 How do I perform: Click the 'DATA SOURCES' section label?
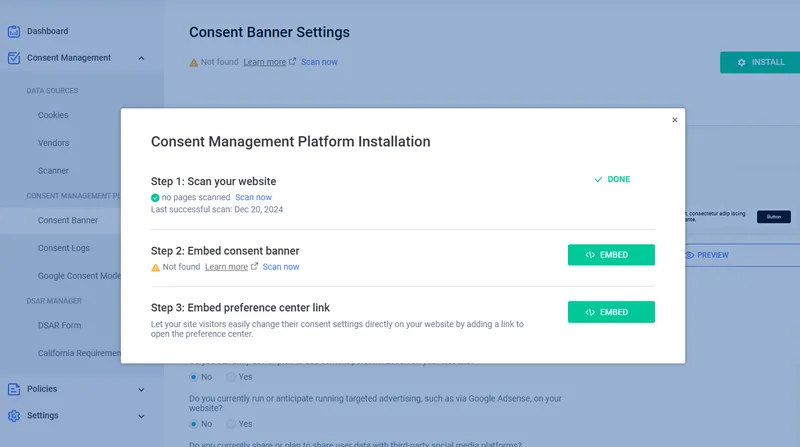[x=52, y=91]
